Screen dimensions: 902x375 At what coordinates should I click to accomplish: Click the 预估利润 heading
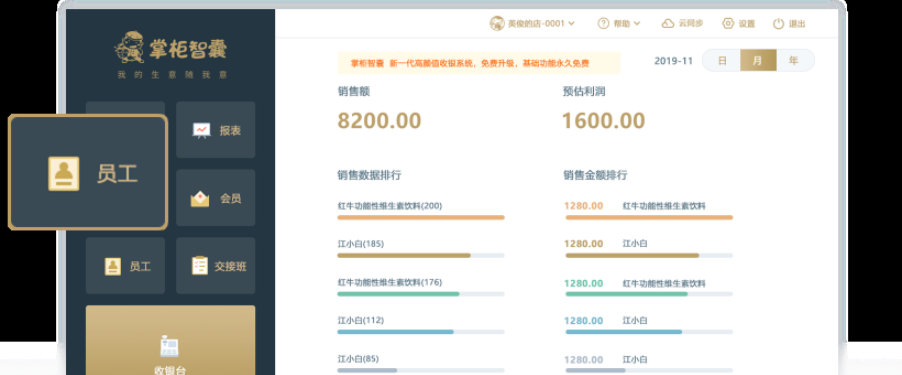point(584,91)
